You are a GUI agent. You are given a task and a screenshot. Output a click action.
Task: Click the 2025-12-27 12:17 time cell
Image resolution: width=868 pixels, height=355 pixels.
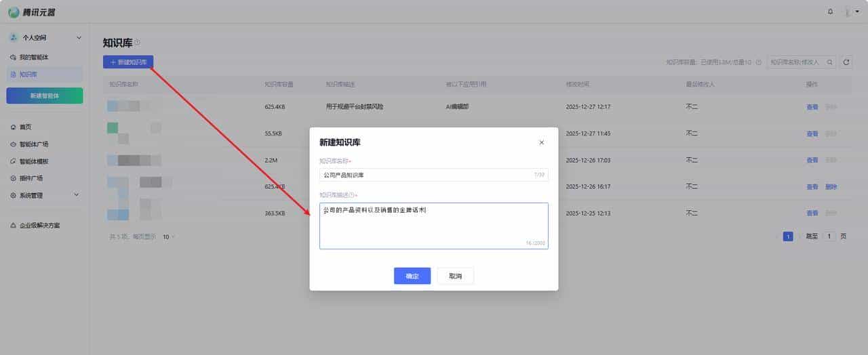(x=589, y=107)
